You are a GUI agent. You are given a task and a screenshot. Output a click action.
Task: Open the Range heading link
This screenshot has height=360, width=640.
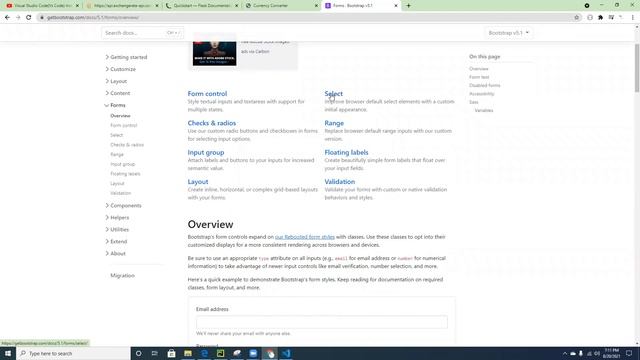pyautogui.click(x=334, y=123)
